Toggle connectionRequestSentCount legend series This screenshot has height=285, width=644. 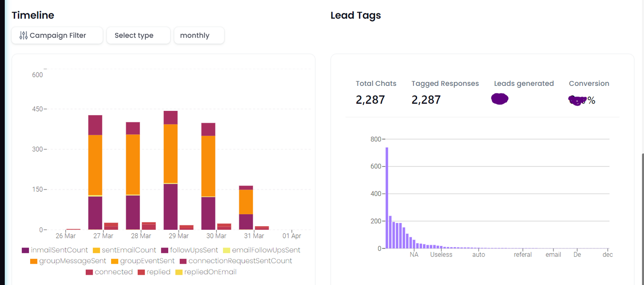(x=236, y=261)
